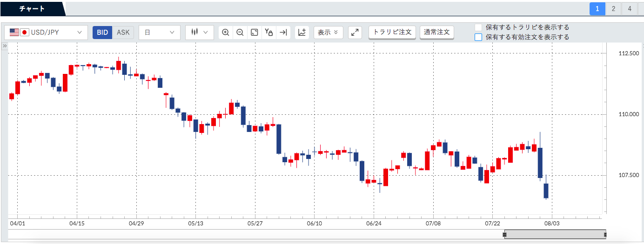Click the 07/08 date axis label
Viewport: 644px width, 244px height.
[x=433, y=224]
